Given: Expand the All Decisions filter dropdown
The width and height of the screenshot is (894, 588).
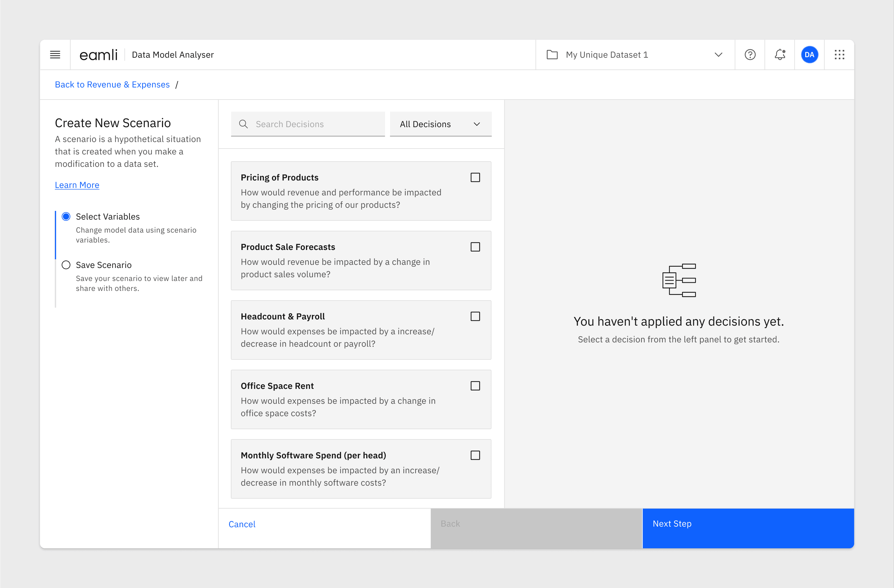Looking at the screenshot, I should pos(440,124).
